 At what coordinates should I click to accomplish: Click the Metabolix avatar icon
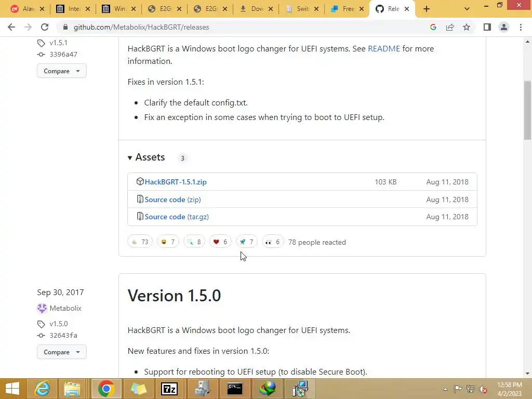pos(42,308)
